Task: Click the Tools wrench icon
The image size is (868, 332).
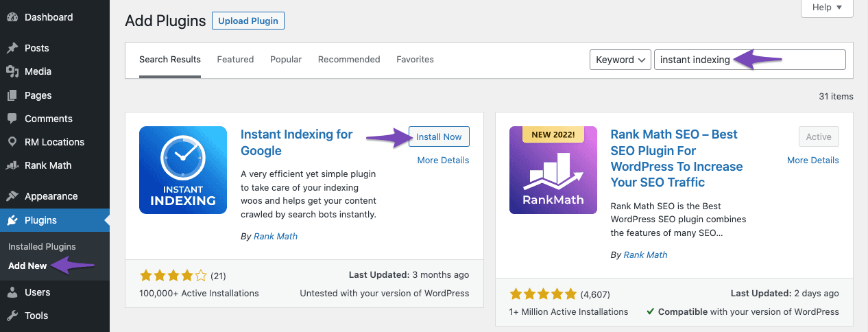Action: [12, 316]
